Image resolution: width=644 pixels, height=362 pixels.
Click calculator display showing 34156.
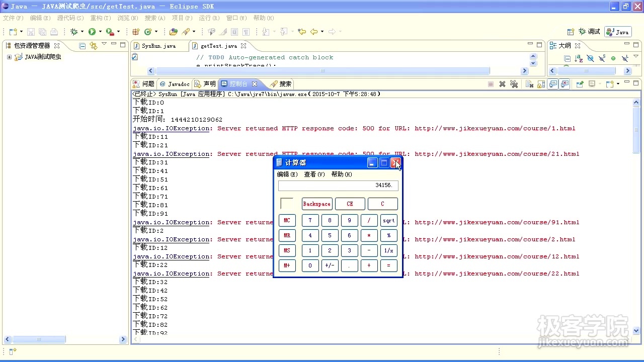pyautogui.click(x=338, y=186)
